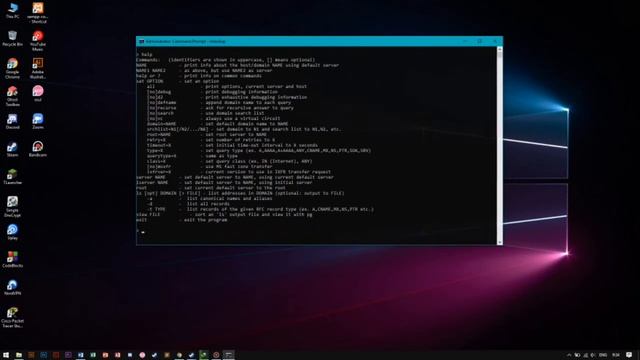The height and width of the screenshot is (360, 640).
Task: Click Cisco Packet Tracer desktop icon
Action: [x=12, y=318]
